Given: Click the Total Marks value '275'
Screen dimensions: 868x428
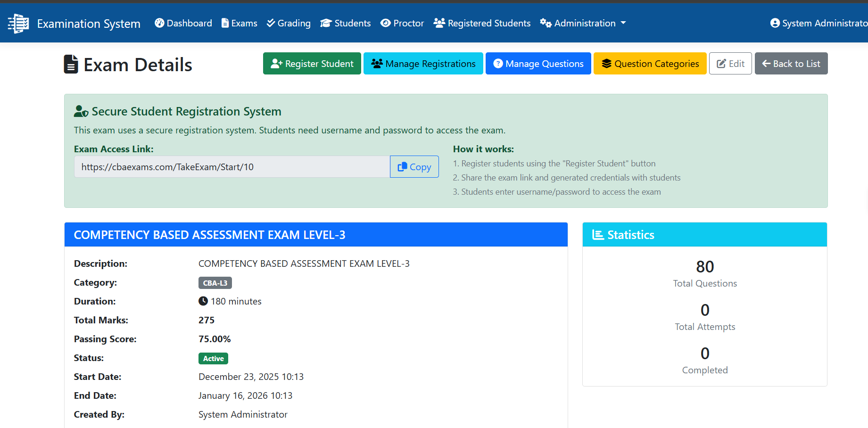Looking at the screenshot, I should click(207, 320).
